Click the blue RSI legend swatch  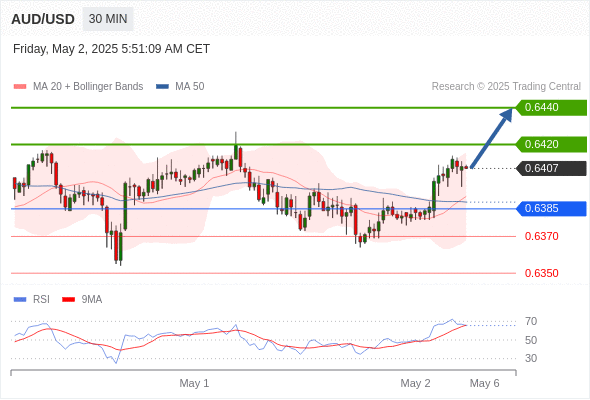coord(20,300)
